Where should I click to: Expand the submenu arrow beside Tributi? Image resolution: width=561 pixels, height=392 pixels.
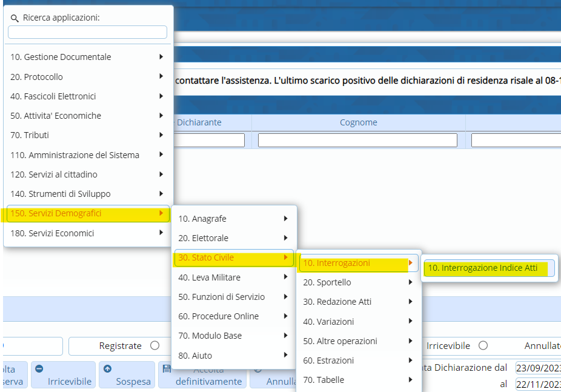[x=161, y=135]
